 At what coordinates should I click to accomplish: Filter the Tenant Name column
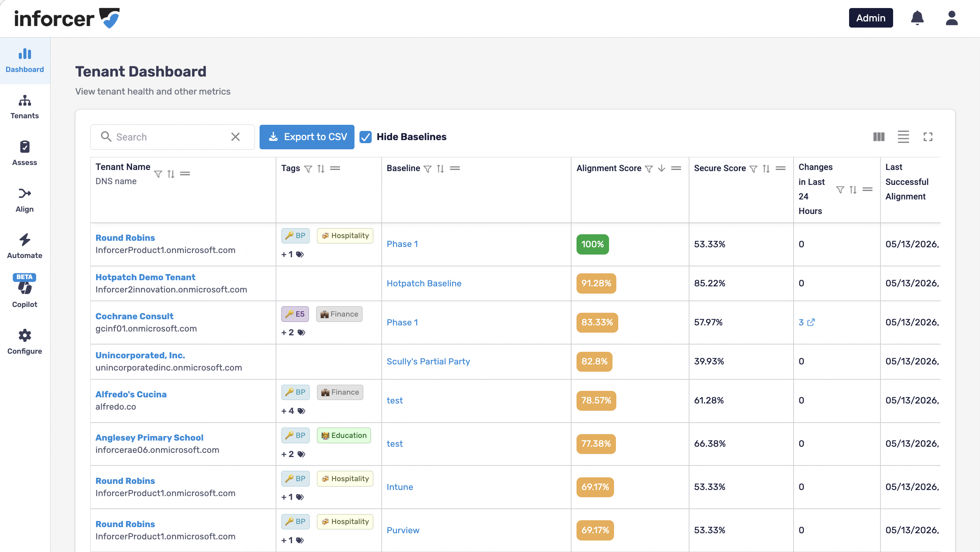point(158,174)
